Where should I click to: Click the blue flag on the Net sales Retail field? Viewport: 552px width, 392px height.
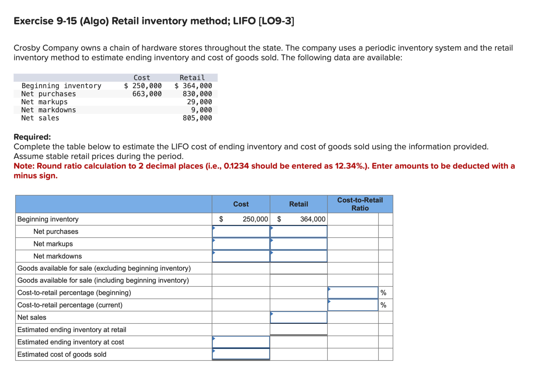click(x=272, y=314)
